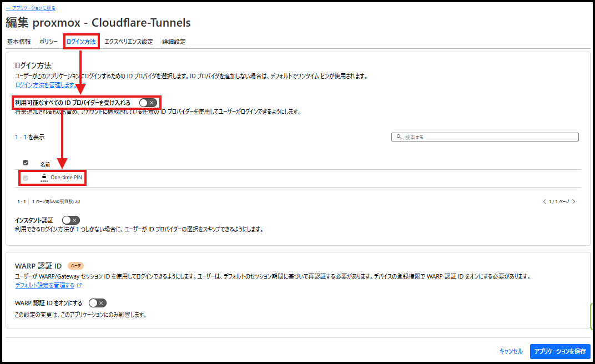Check the One-time PIN row checkbox
Screen dimensions: 595x364
[26, 178]
